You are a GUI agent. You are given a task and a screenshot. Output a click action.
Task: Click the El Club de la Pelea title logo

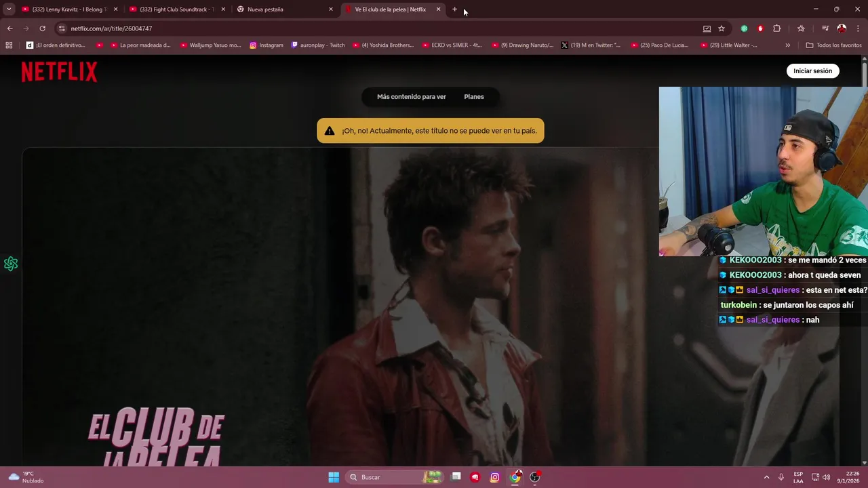156,437
